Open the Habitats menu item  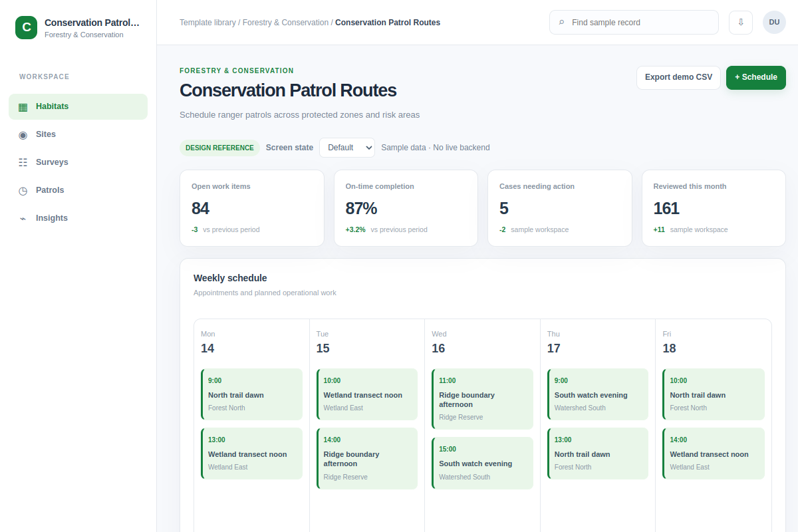pyautogui.click(x=78, y=106)
